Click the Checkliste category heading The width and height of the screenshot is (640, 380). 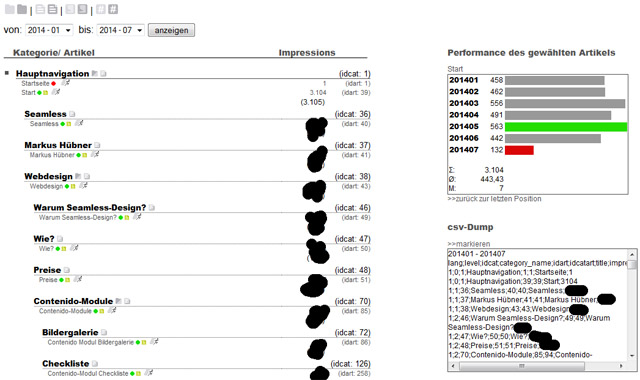66,364
